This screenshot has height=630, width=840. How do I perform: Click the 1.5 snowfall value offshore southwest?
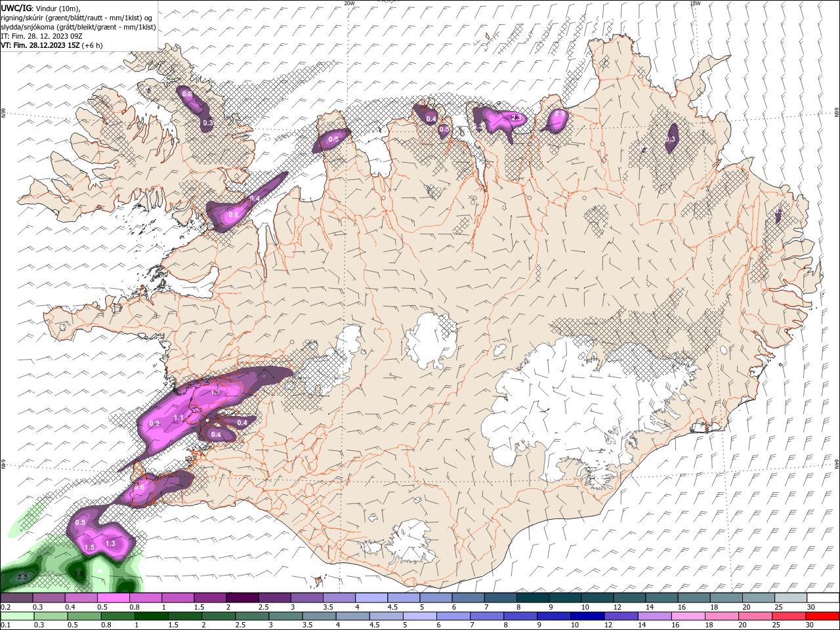[x=90, y=547]
